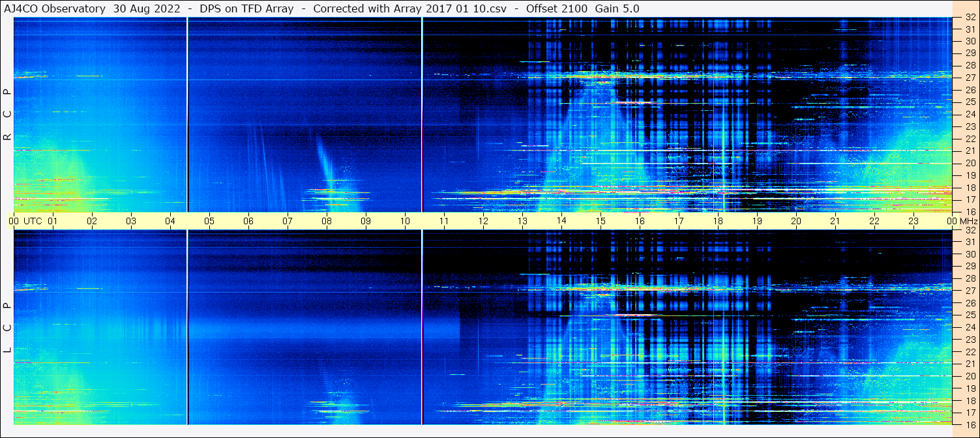Click the "AJ4CO Observatory" title text
Image resolution: width=980 pixels, height=438 pixels.
[54, 9]
